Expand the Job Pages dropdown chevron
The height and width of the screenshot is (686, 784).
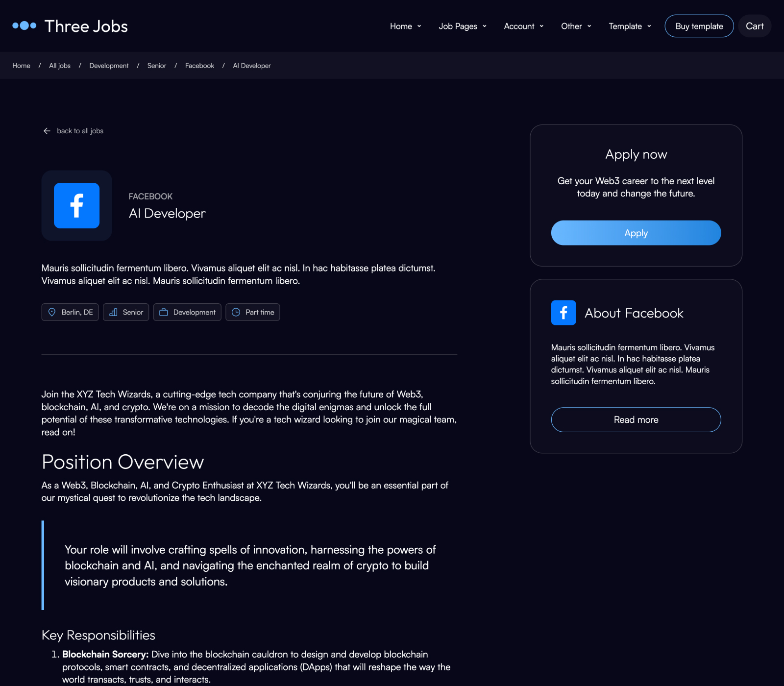click(485, 26)
